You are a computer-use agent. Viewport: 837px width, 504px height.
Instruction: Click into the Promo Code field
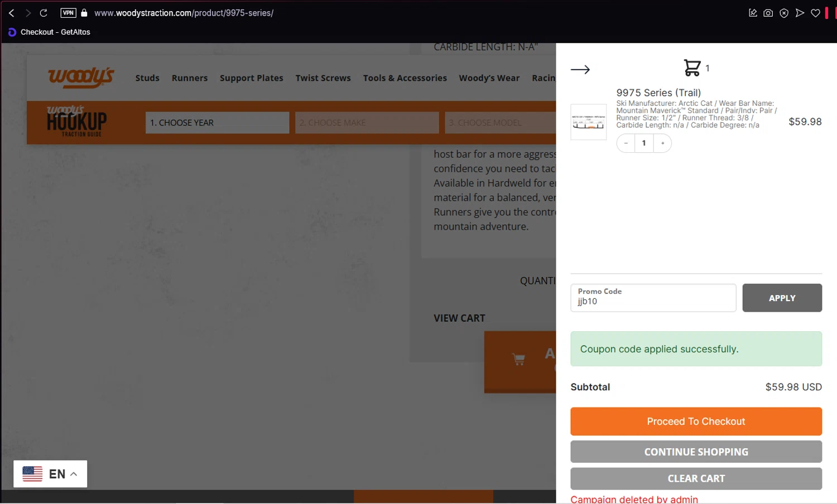653,298
